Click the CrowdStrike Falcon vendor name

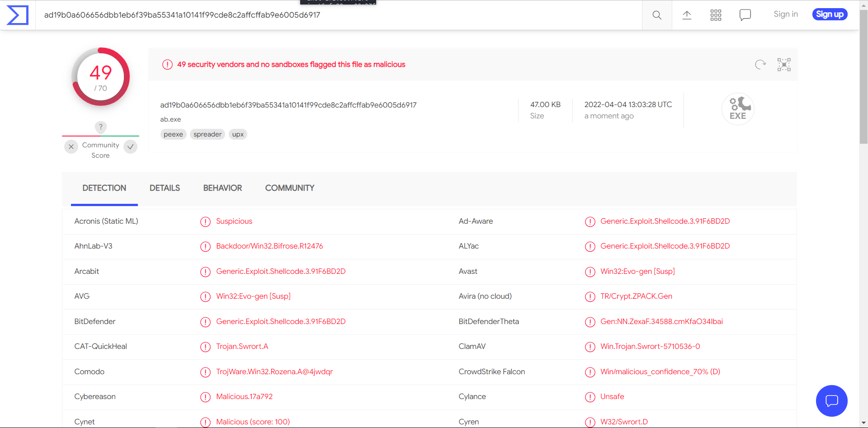click(x=492, y=372)
